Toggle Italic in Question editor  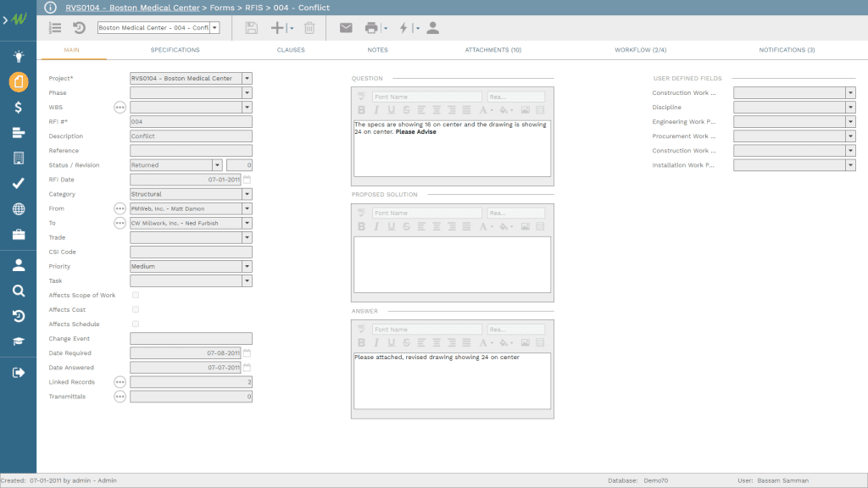point(376,110)
